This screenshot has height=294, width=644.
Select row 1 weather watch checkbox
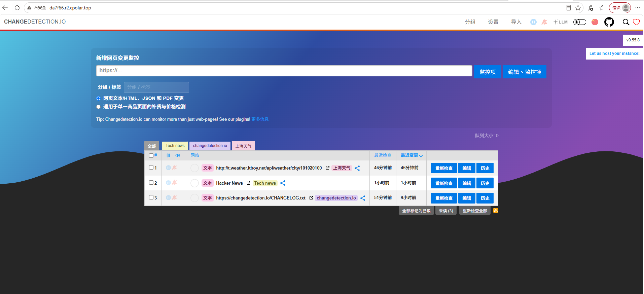[x=151, y=168]
